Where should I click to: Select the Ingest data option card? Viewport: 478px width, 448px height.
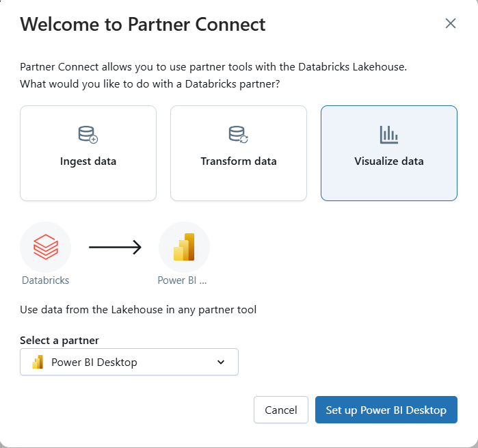88,153
